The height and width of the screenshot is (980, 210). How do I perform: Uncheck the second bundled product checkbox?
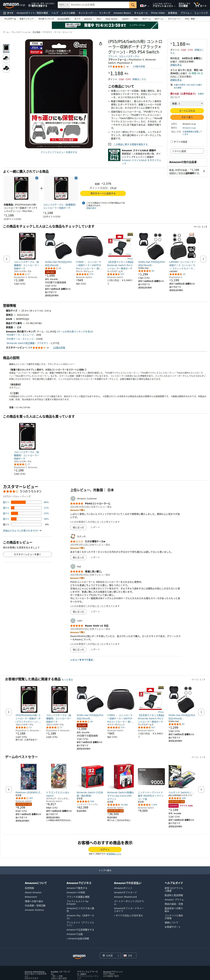(76, 178)
